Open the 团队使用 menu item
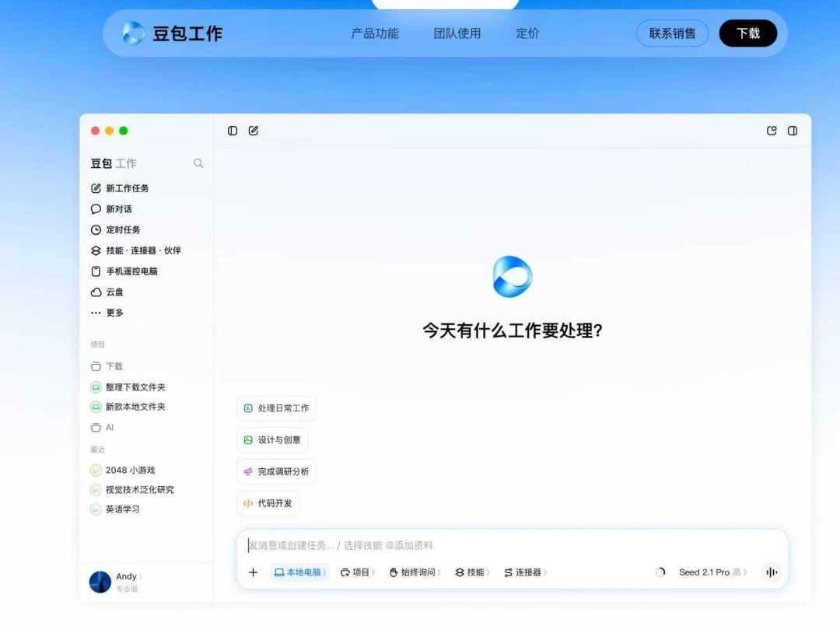Image resolution: width=840 pixels, height=626 pixels. point(457,33)
